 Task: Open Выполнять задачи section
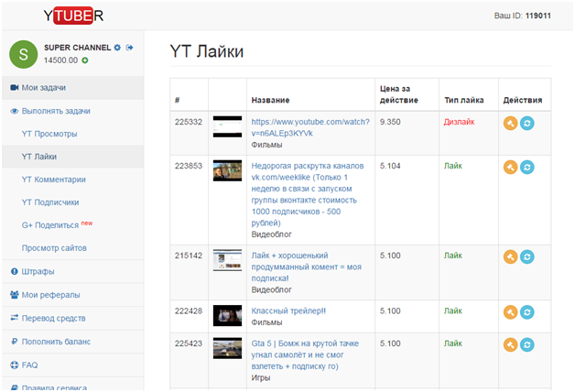(x=72, y=111)
